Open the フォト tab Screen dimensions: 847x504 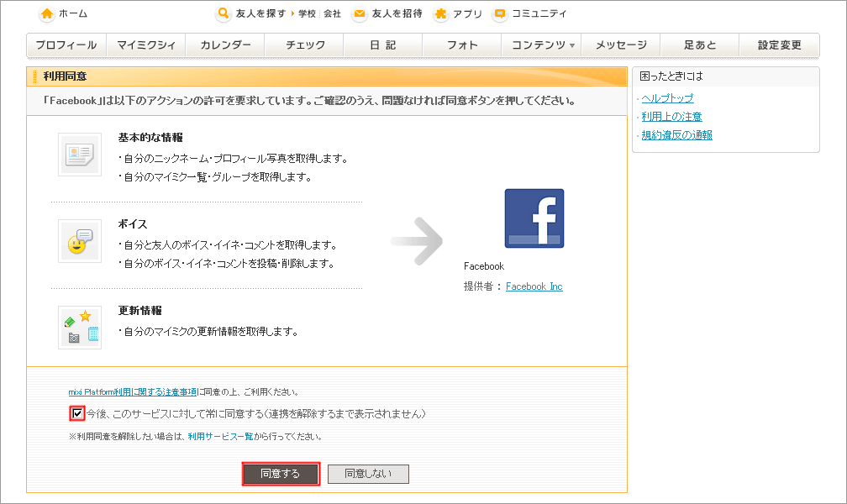(x=462, y=45)
